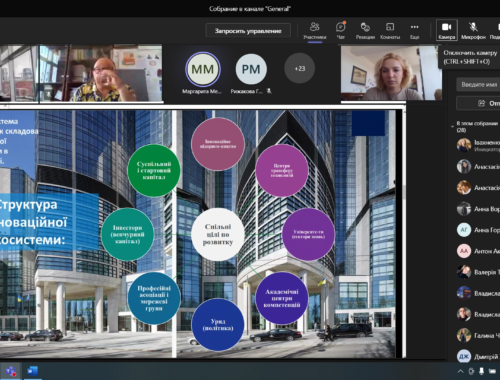500x380 pixels.
Task: Expand the +23 additional participants bubble
Action: [x=299, y=68]
